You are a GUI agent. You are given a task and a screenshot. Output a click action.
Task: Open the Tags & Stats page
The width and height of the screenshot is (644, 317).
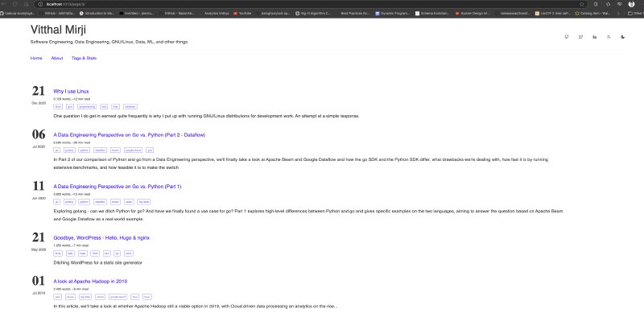[84, 58]
